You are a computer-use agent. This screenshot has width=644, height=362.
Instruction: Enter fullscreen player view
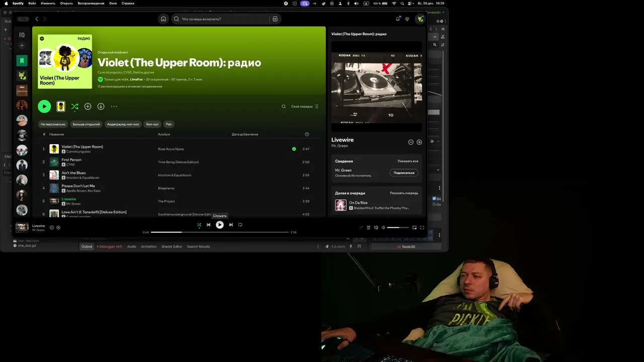pyautogui.click(x=422, y=228)
